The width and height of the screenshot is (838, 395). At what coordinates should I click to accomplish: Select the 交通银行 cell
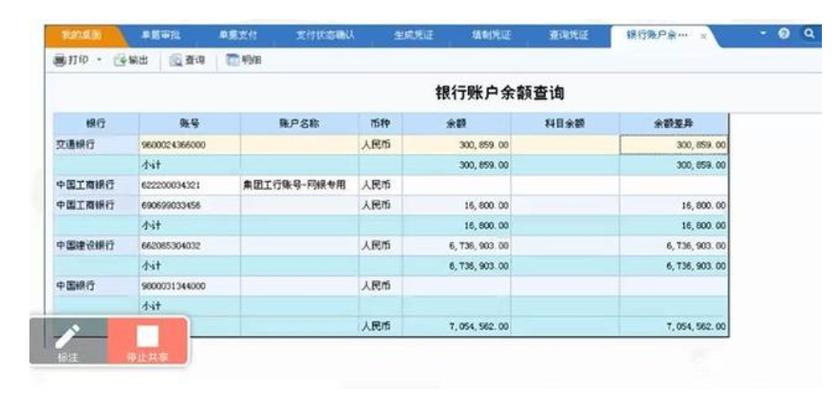96,145
